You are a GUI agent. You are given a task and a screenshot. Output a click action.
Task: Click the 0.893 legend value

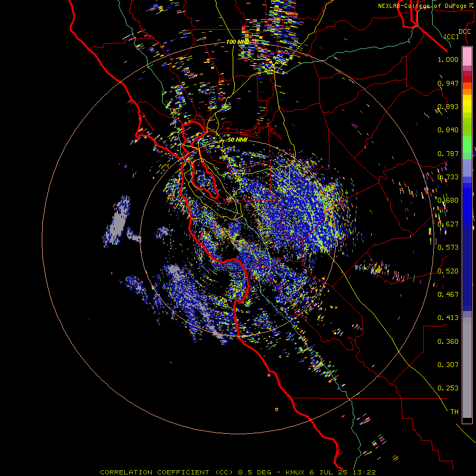[x=448, y=106]
